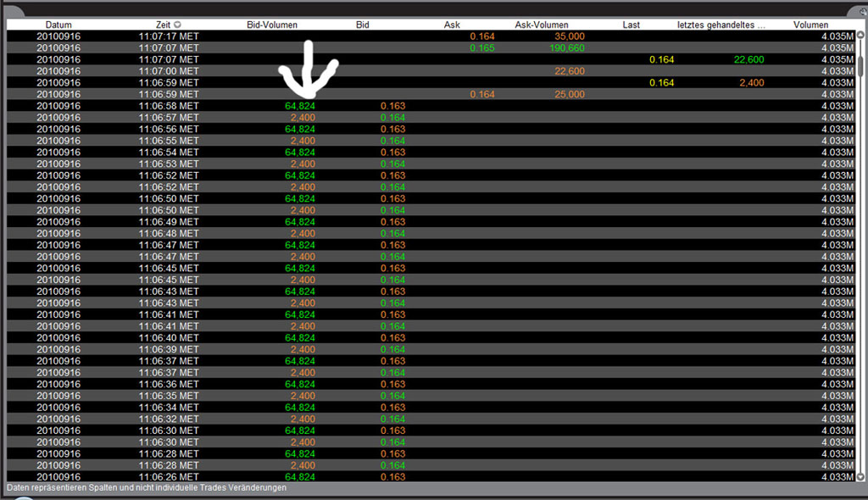Viewport: 868px width, 500px height.
Task: Click the scrollbar down arrow
Action: coord(860,477)
